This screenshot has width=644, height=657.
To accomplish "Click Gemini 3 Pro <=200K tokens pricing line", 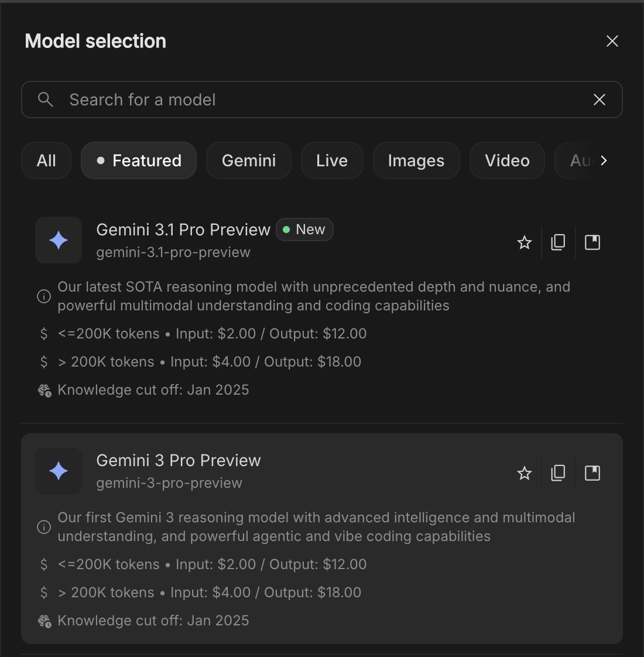I will [212, 564].
